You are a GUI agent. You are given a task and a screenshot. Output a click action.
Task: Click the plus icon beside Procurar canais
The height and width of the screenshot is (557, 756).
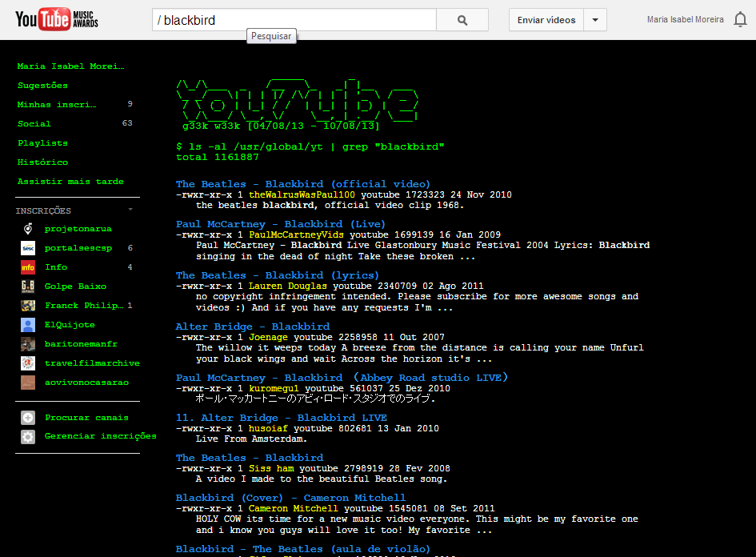28,418
